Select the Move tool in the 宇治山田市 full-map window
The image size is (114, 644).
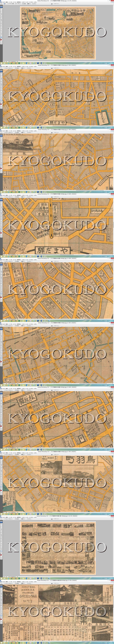coord(1,9)
